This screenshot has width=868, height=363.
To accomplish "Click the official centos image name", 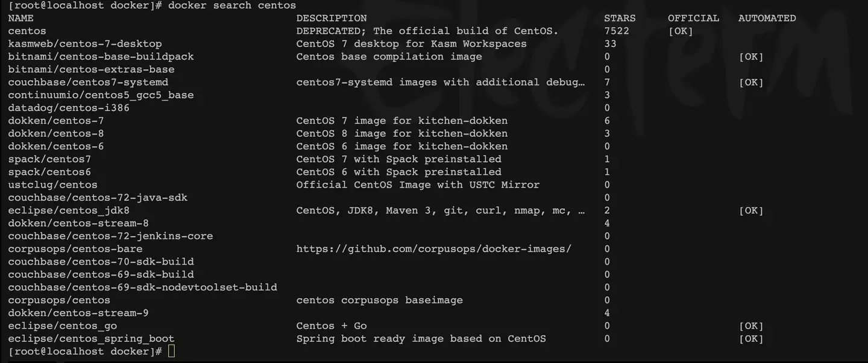I will 27,31.
